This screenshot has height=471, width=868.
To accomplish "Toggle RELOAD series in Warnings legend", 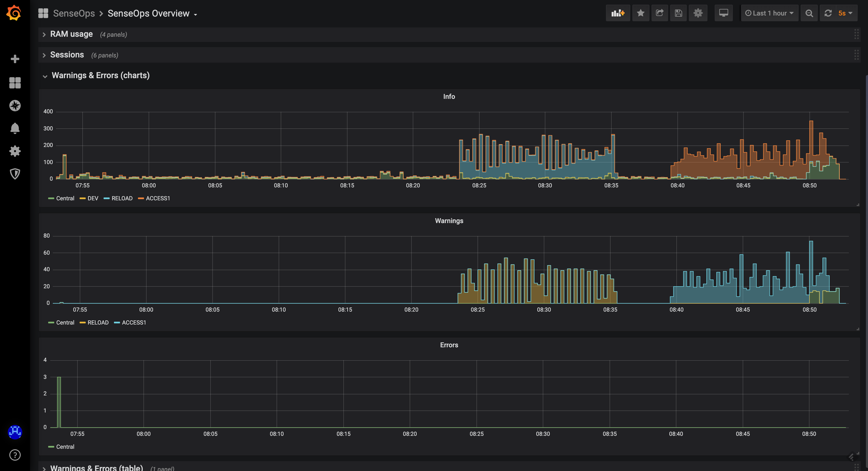I will coord(98,322).
